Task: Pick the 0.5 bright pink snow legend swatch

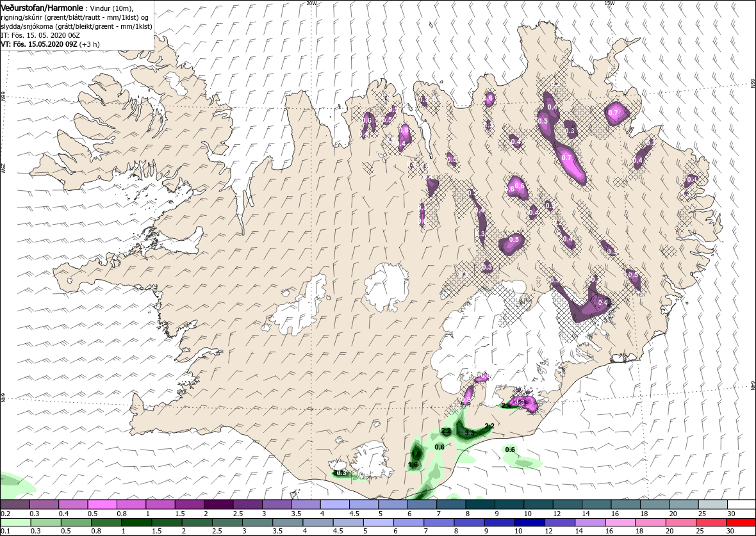Action: tap(102, 505)
